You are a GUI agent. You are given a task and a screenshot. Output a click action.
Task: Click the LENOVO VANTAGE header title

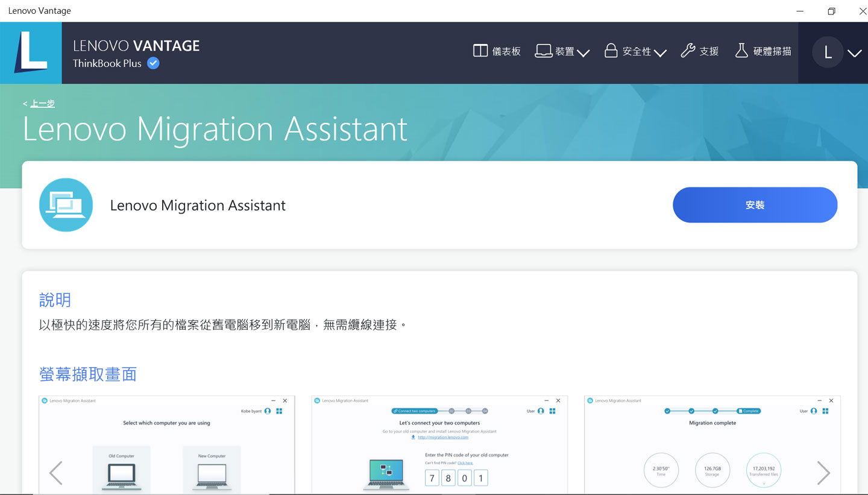(136, 46)
